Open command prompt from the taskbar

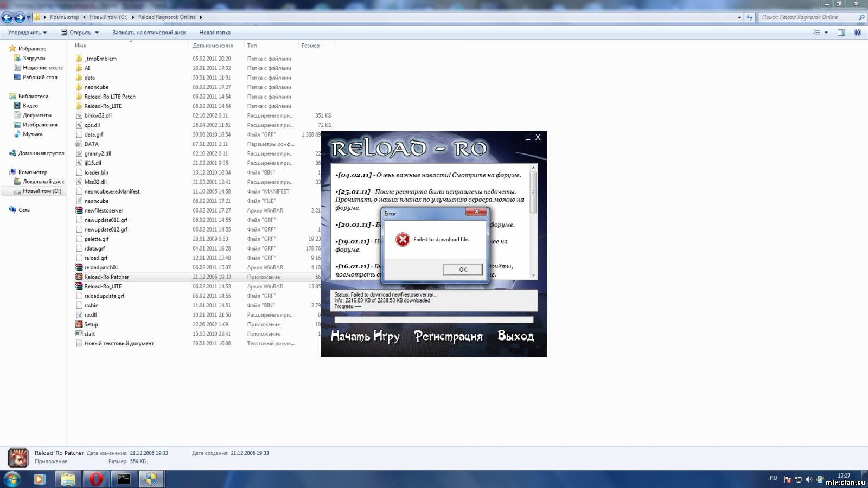[x=124, y=479]
